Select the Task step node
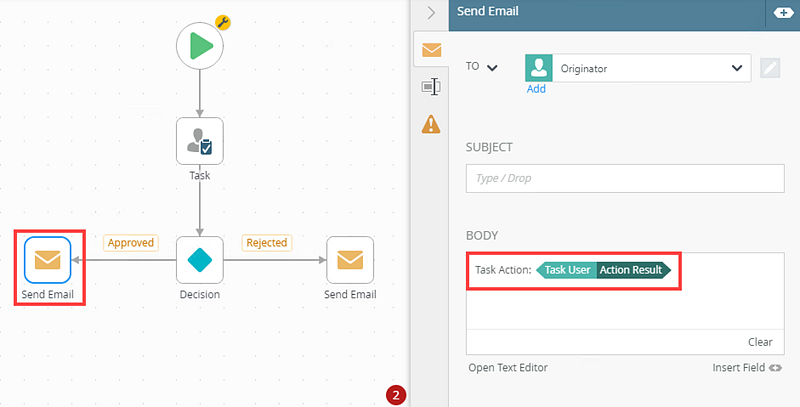 pyautogui.click(x=199, y=141)
